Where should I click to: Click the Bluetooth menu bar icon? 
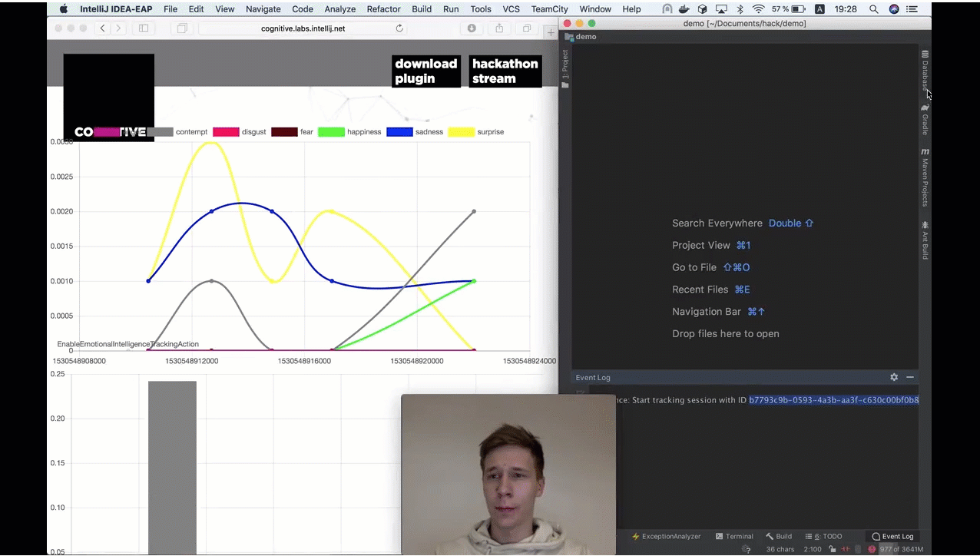pyautogui.click(x=740, y=9)
